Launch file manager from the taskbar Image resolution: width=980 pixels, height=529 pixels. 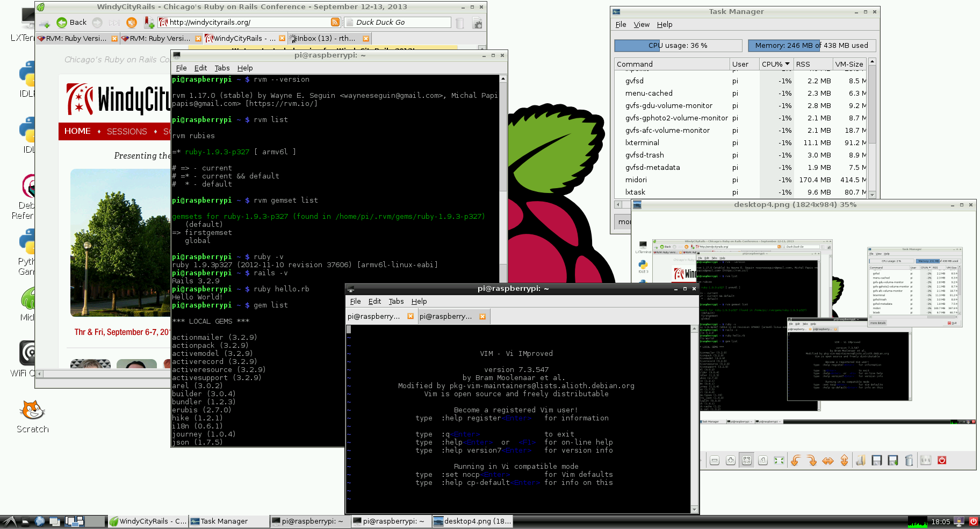pyautogui.click(x=25, y=521)
